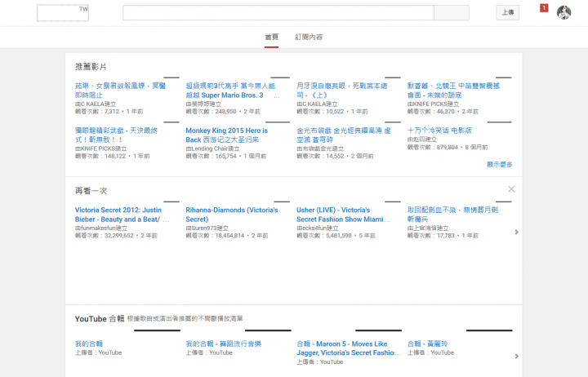Screen dimensions: 588x377
Task: Open the user avatar menu
Action: point(563,12)
